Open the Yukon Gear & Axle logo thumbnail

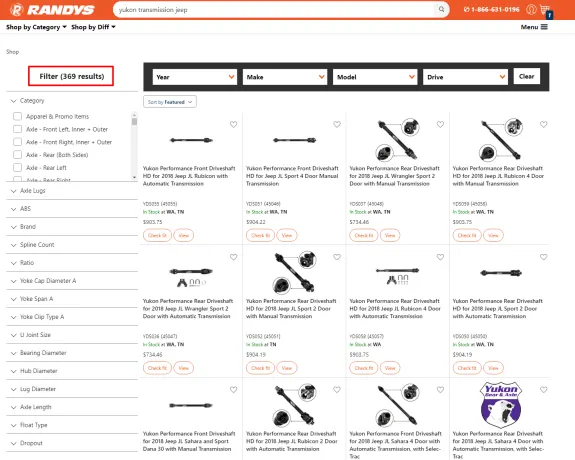501,405
